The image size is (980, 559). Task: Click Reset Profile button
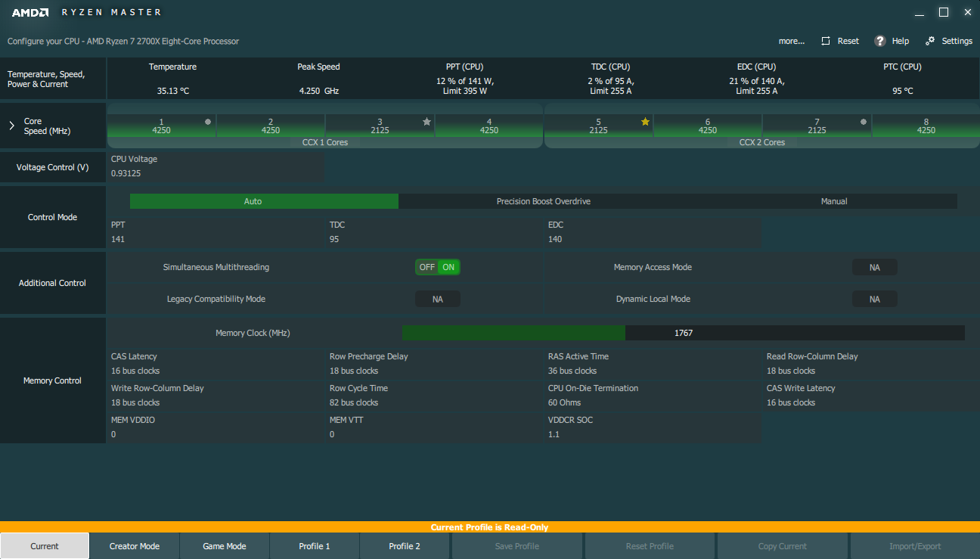click(x=650, y=546)
